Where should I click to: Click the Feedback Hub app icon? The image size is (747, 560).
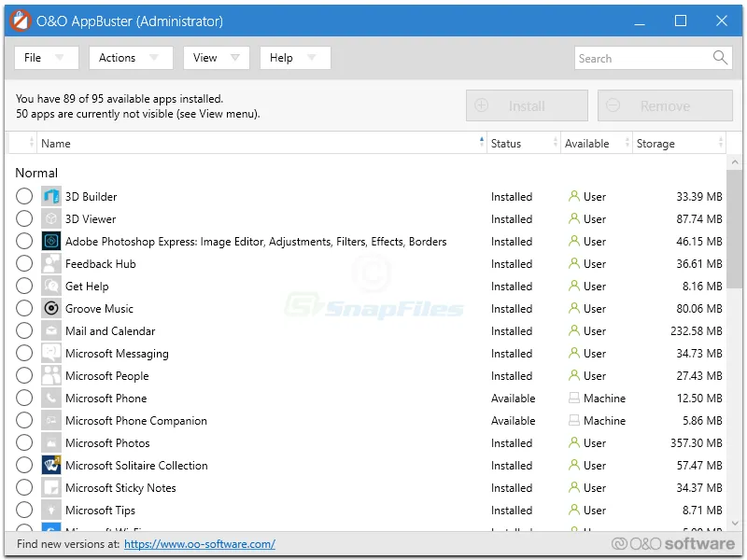click(x=51, y=264)
